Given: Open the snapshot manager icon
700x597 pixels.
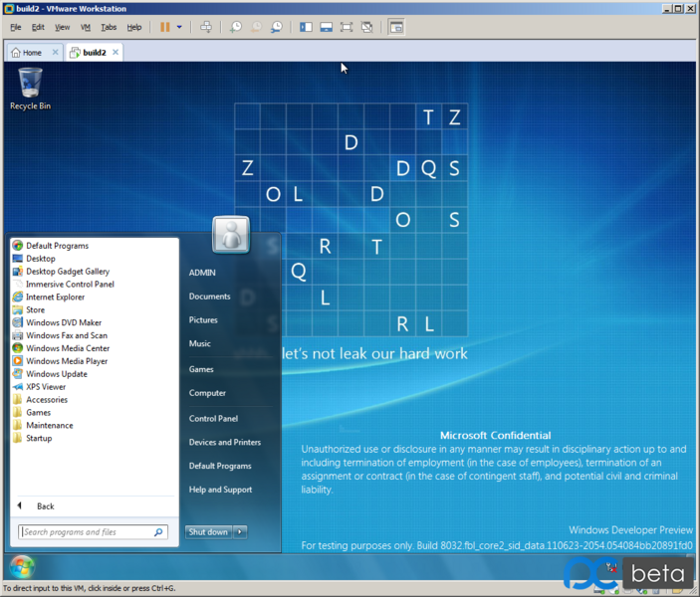Looking at the screenshot, I should tap(277, 27).
